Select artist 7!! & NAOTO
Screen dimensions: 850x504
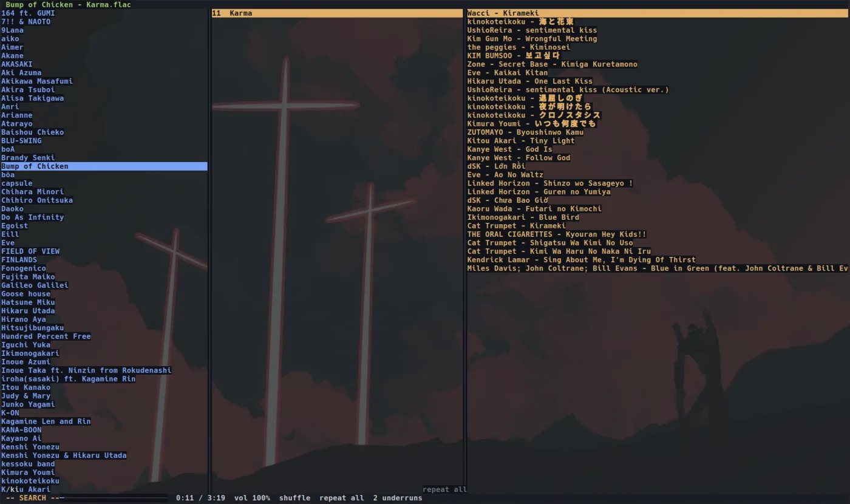coord(26,21)
